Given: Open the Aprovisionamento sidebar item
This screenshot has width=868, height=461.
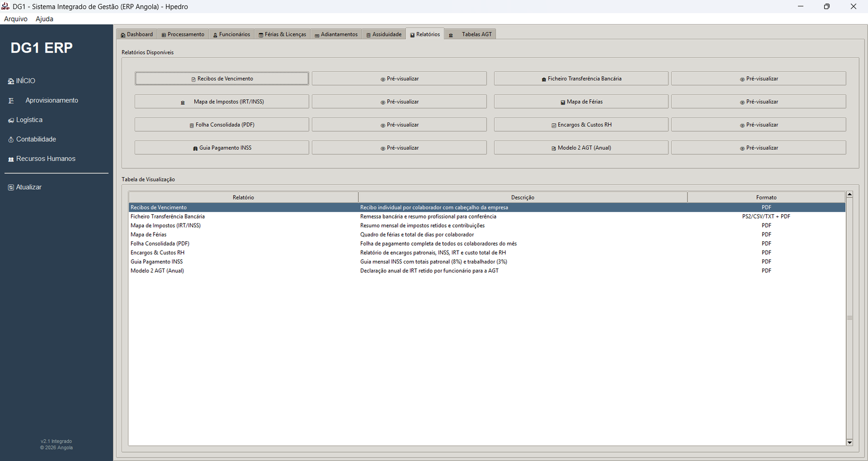Looking at the screenshot, I should [52, 100].
